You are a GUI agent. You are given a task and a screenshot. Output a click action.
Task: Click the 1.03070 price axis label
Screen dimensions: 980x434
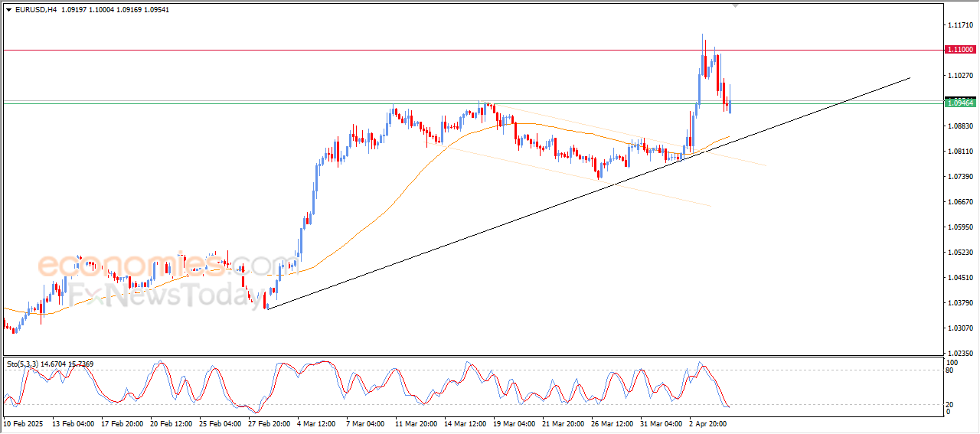point(960,328)
